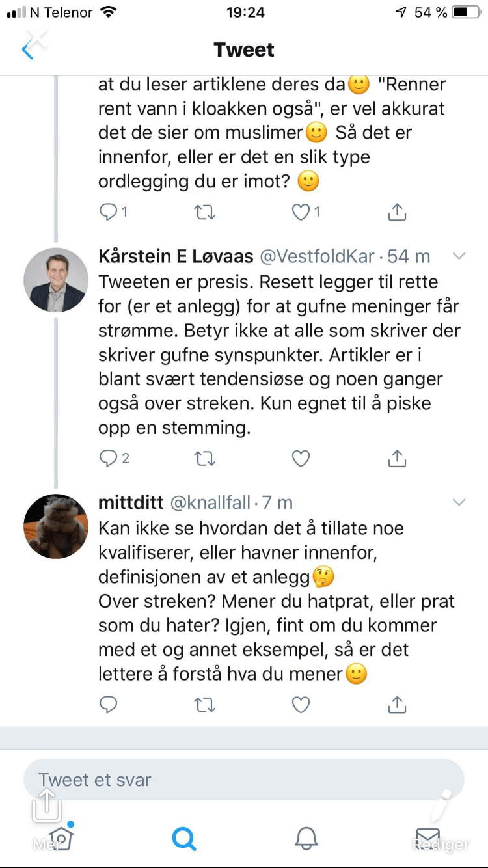Like Kårstein E Løvaas's tweet
Viewport: 488px width, 868px height.
[301, 459]
